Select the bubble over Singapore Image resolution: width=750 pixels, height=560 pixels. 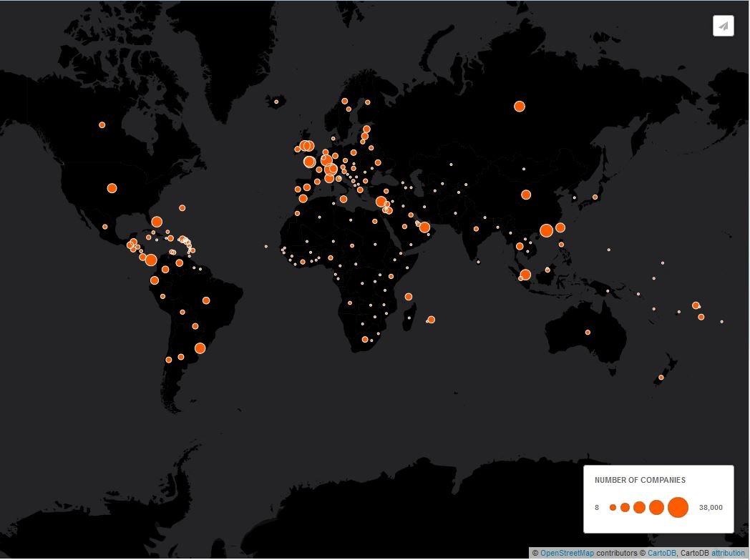[525, 274]
